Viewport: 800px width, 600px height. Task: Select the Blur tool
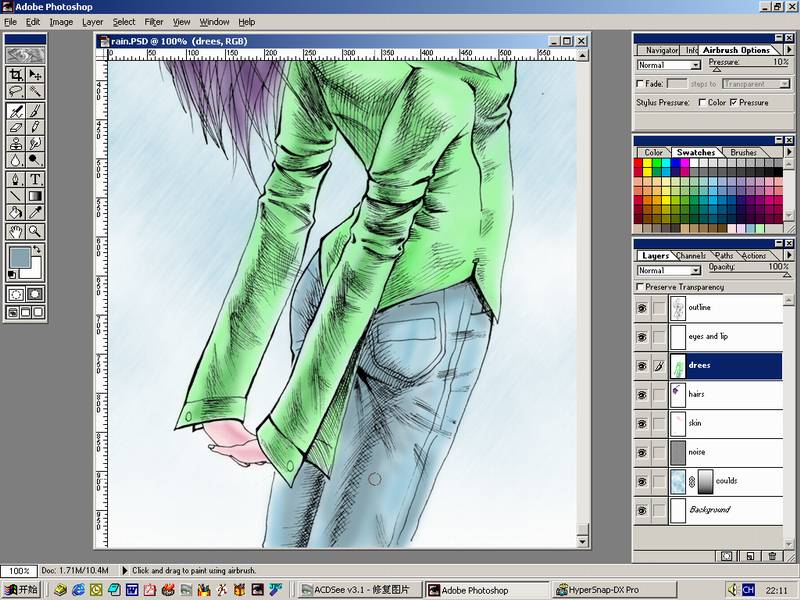pos(16,160)
